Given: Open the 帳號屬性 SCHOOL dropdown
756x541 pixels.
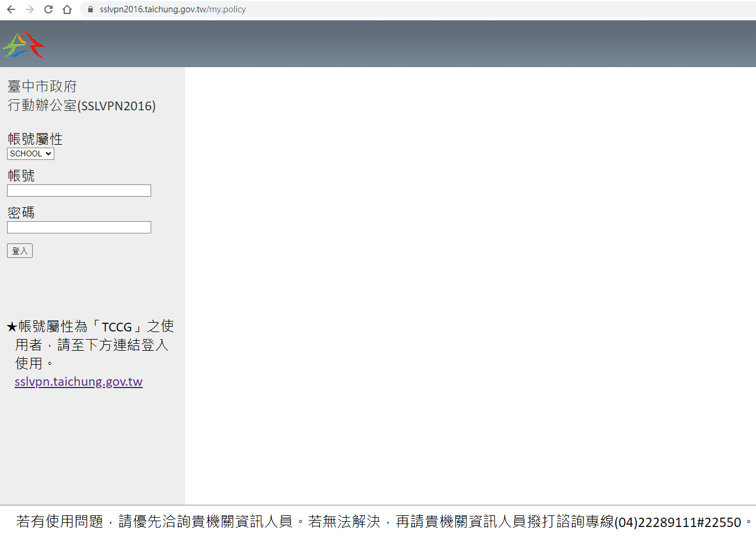Looking at the screenshot, I should 30,153.
